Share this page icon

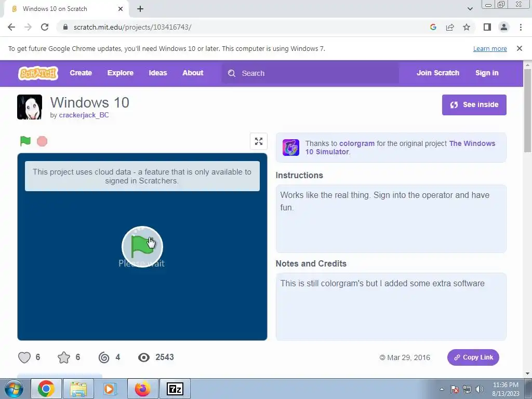pyautogui.click(x=450, y=27)
